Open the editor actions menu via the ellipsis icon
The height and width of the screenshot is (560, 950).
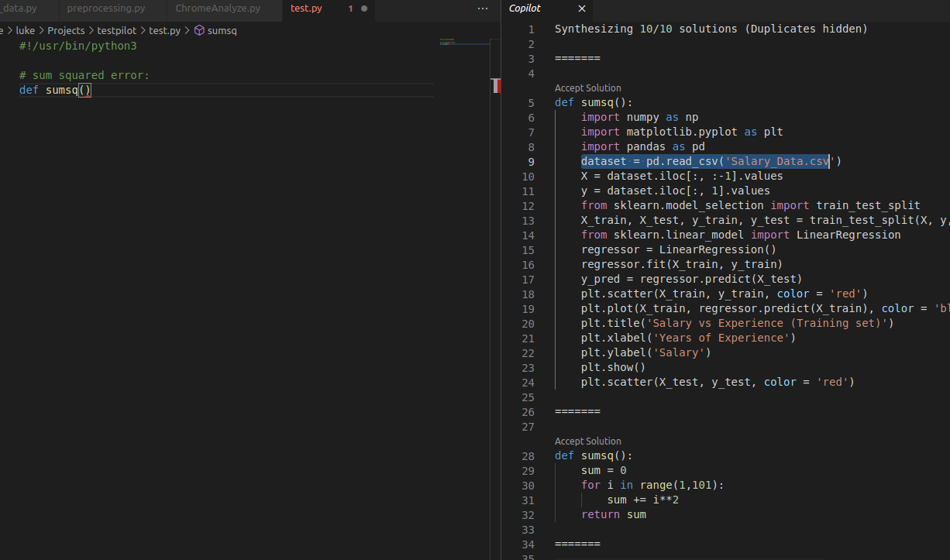click(483, 8)
